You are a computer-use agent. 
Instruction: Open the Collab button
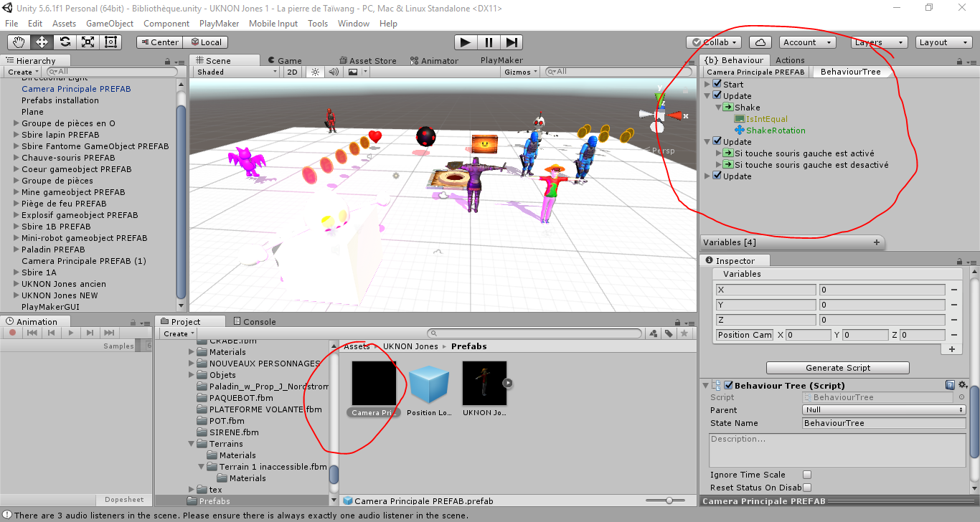pos(714,42)
